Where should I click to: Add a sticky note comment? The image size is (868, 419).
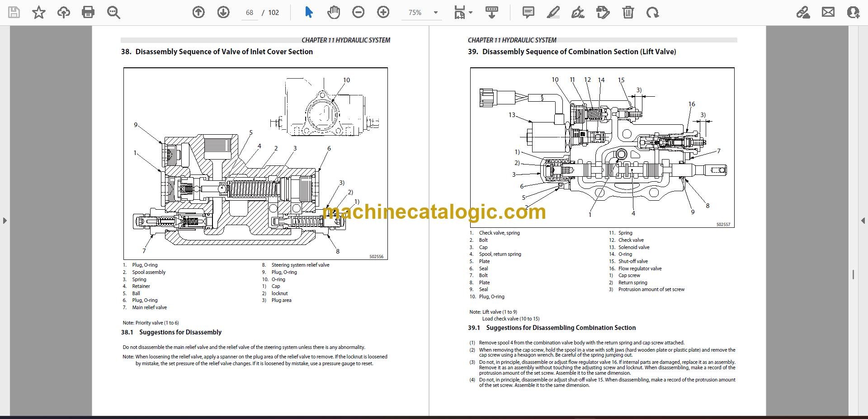coord(528,12)
